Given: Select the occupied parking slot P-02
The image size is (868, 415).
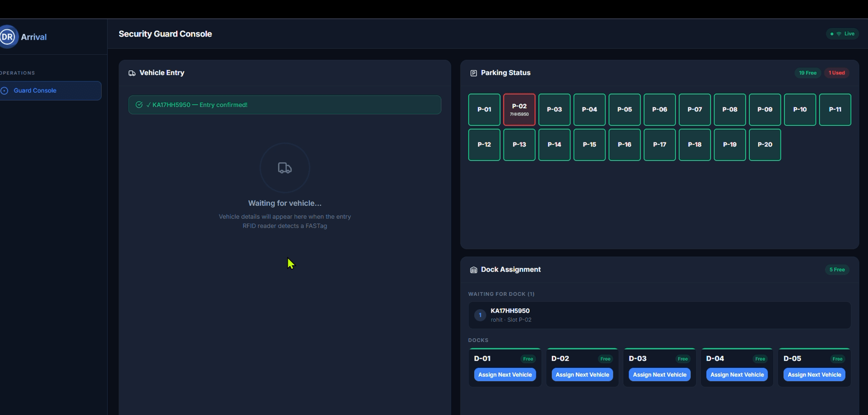Looking at the screenshot, I should 519,110.
